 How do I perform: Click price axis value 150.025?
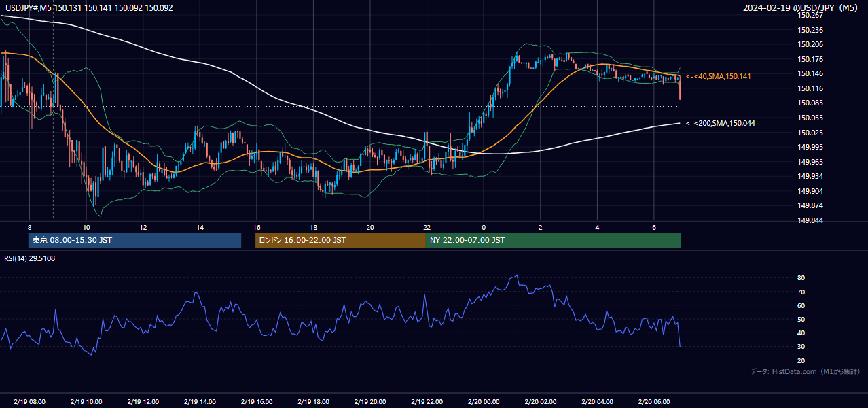pos(810,133)
